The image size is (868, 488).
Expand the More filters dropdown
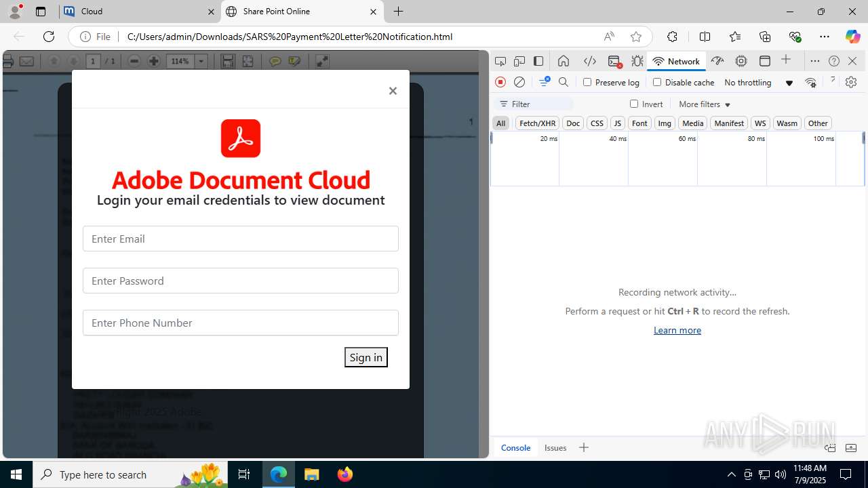point(705,104)
